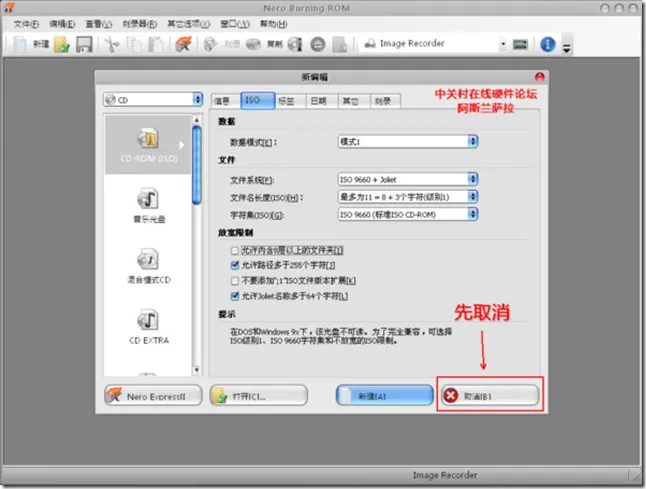Click the blue information icon in toolbar
Screen dimensions: 646x489
pos(548,44)
